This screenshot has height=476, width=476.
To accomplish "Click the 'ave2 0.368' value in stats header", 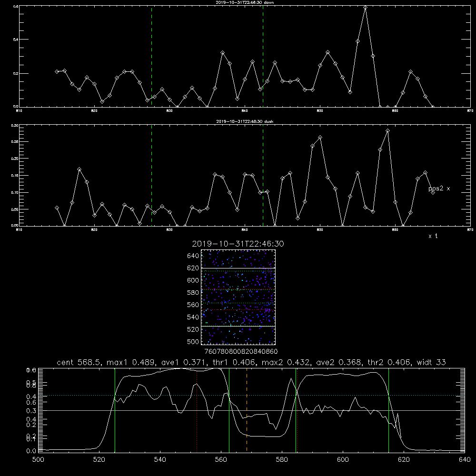I will pyautogui.click(x=337, y=362).
